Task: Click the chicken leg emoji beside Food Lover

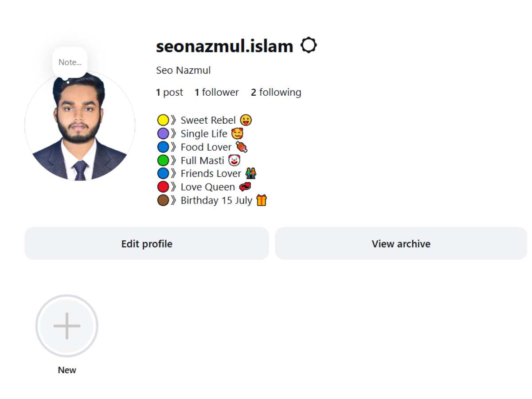Action: [241, 147]
